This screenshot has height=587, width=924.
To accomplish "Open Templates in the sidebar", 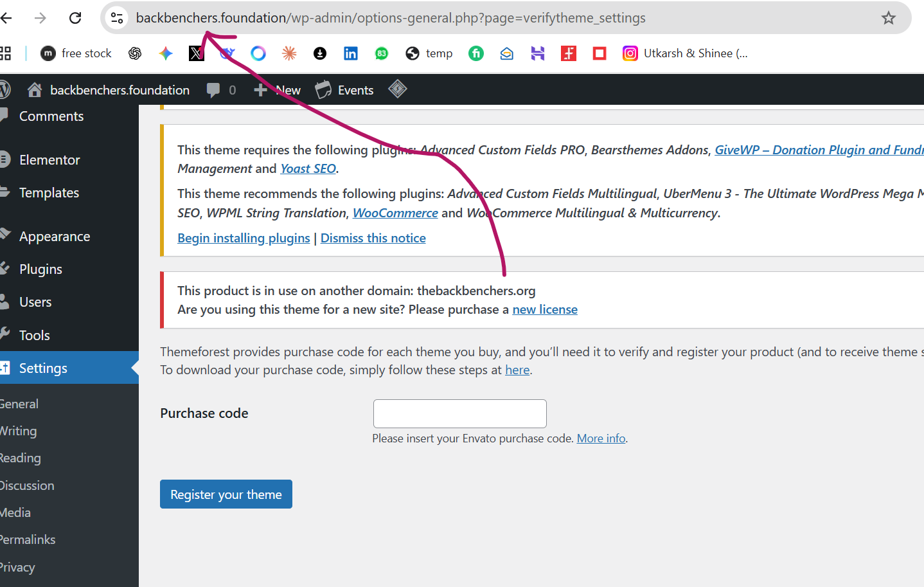I will (x=49, y=193).
